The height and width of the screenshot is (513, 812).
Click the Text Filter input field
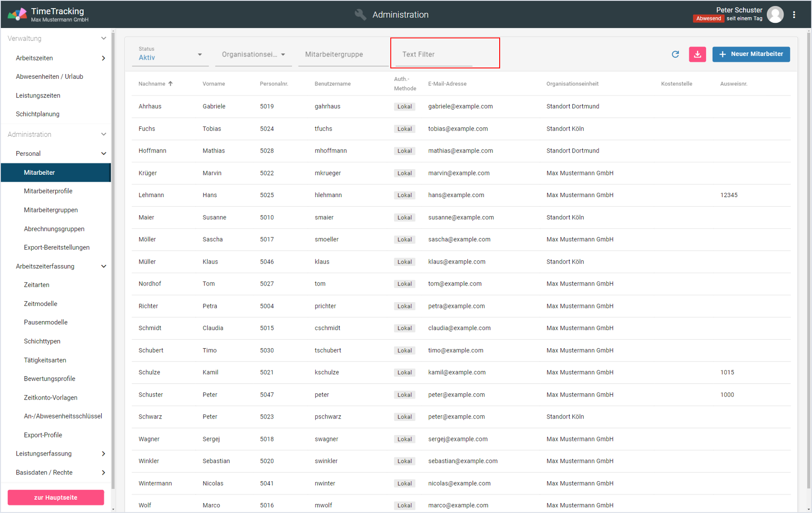click(x=434, y=55)
